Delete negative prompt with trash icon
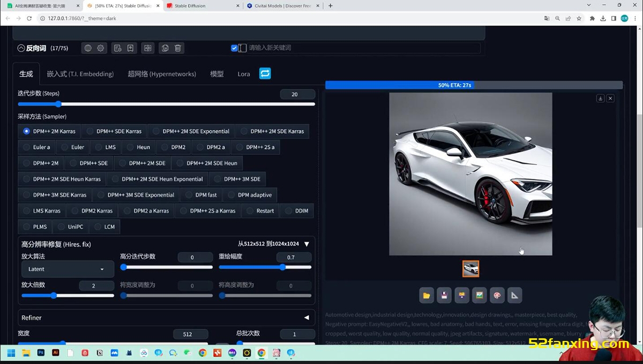This screenshot has height=364, width=643. coord(178,48)
